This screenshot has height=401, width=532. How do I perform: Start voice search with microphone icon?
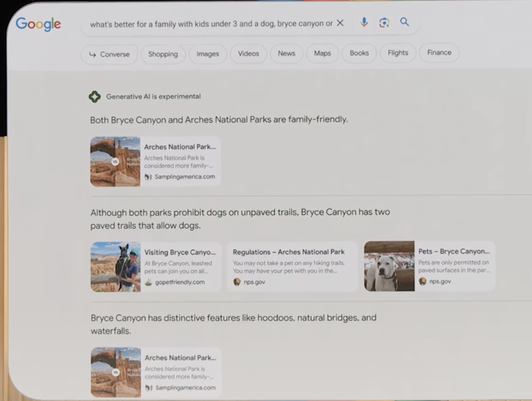(x=364, y=22)
